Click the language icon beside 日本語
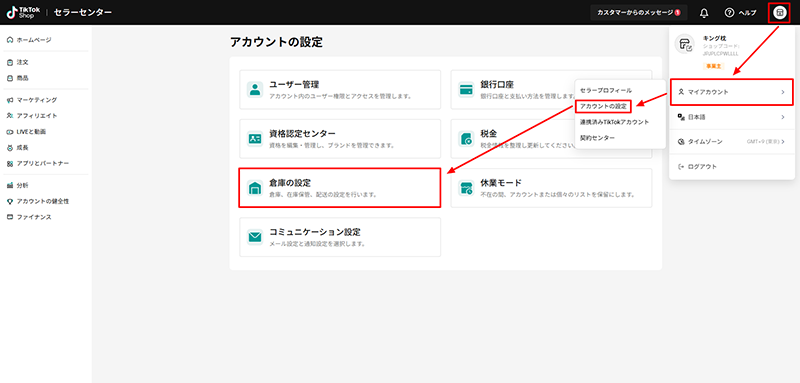 (x=681, y=117)
